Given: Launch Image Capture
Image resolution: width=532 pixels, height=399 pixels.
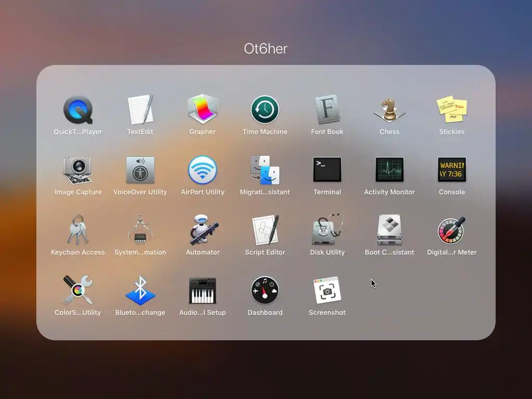Looking at the screenshot, I should [78, 170].
